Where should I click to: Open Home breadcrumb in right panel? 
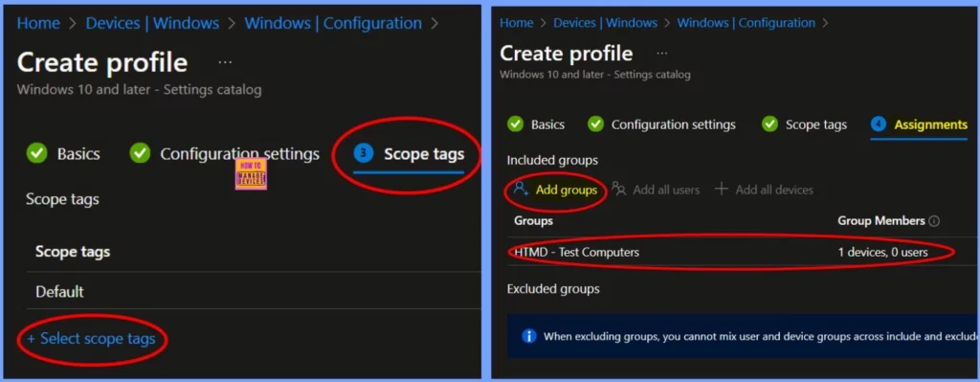coord(516,23)
